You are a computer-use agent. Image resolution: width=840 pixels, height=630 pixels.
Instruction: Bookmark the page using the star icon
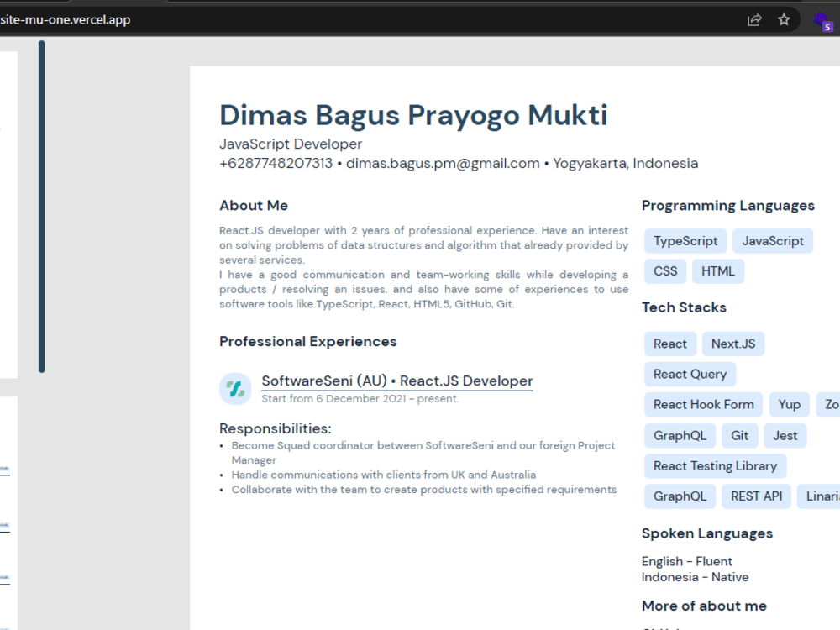click(784, 18)
